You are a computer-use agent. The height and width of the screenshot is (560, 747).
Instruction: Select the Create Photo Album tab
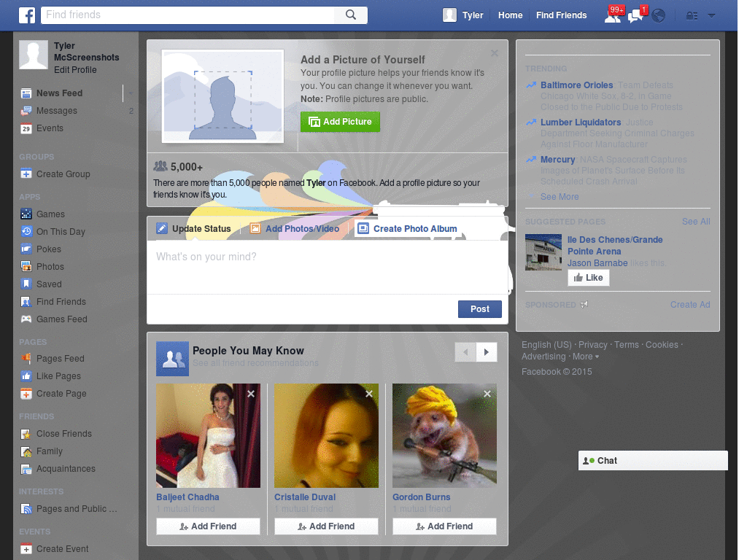click(408, 228)
